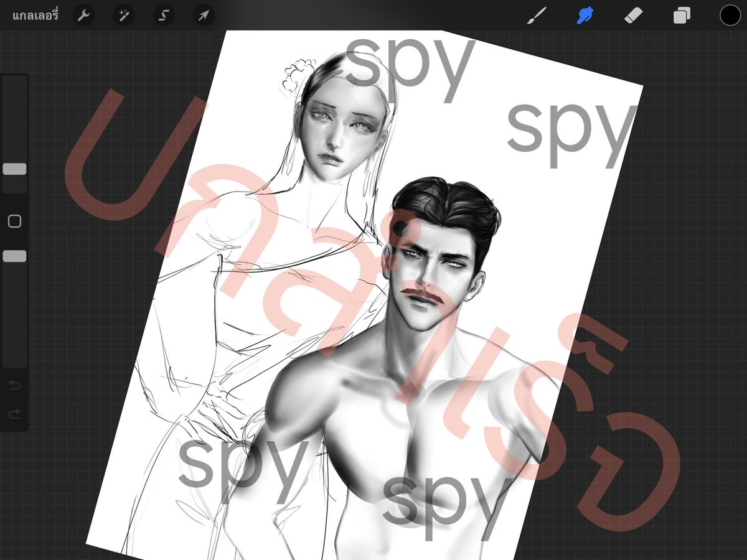The height and width of the screenshot is (560, 747).
Task: Select the Selection S-shaped tool
Action: tap(164, 16)
